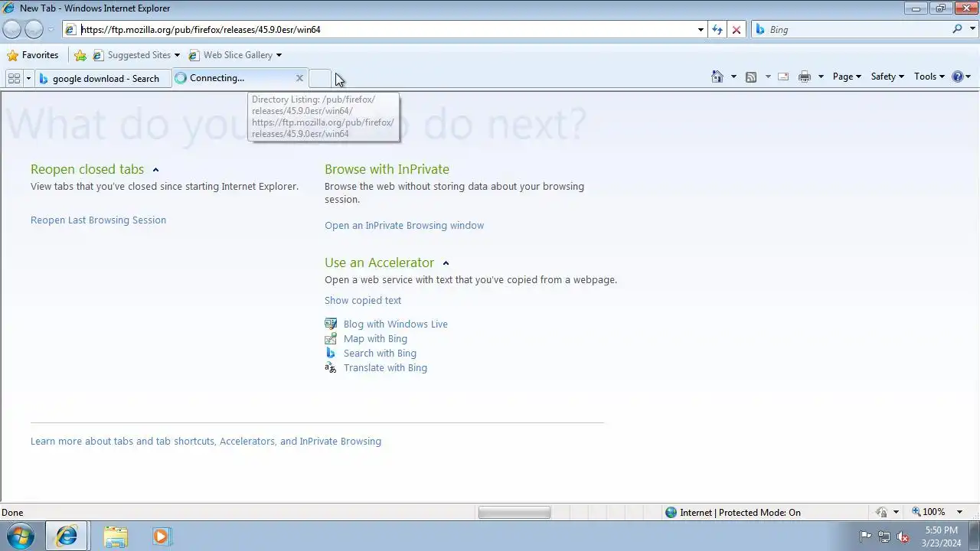
Task: Click the Map with Bing icon
Action: click(331, 338)
